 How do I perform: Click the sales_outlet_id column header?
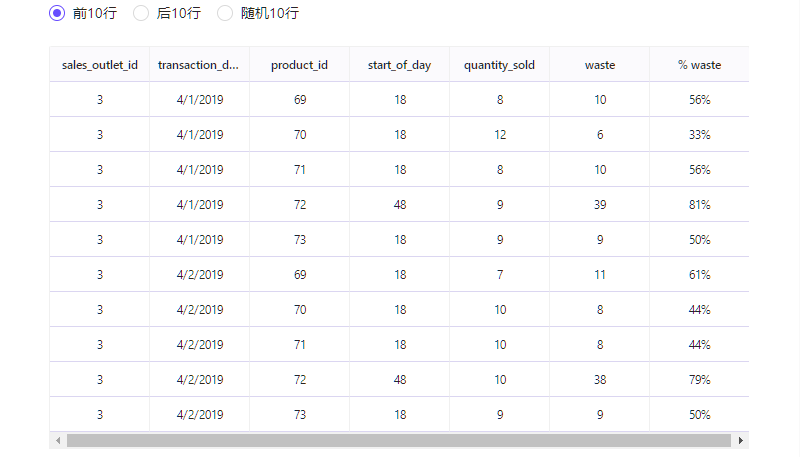coord(99,65)
